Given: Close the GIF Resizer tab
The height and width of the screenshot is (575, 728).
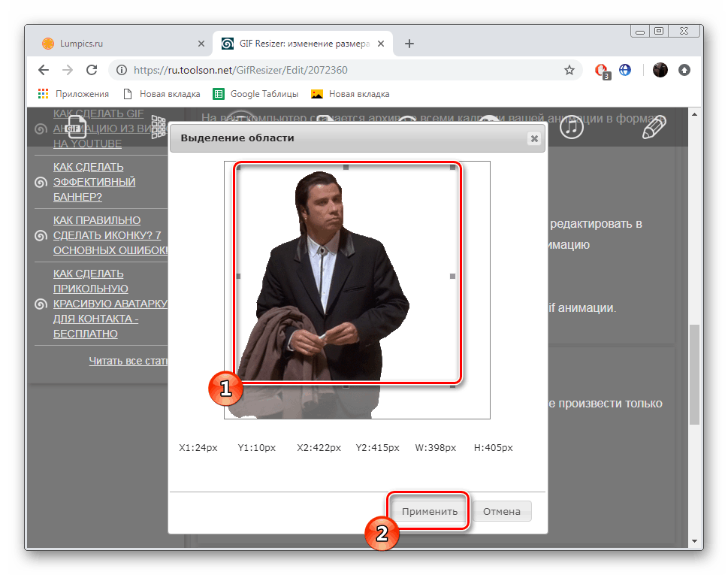Looking at the screenshot, I should pyautogui.click(x=381, y=44).
